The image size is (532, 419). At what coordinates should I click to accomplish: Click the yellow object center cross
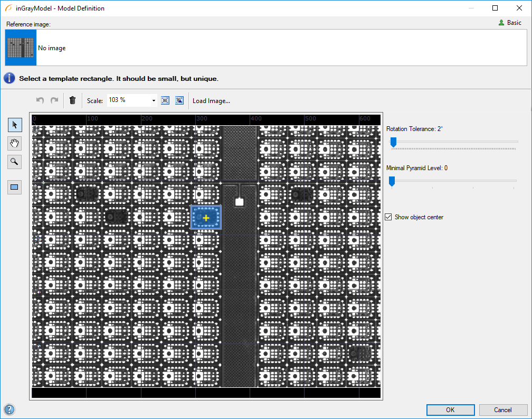206,218
